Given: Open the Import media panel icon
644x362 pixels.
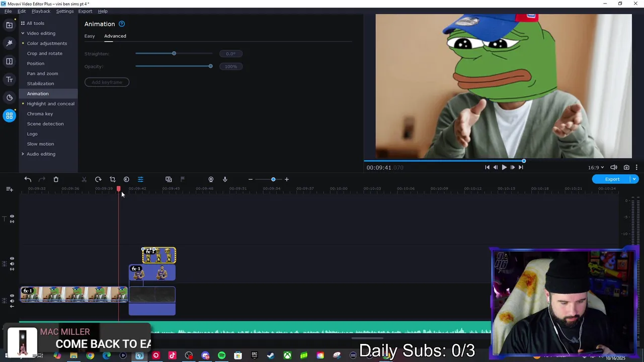Looking at the screenshot, I should [x=9, y=25].
